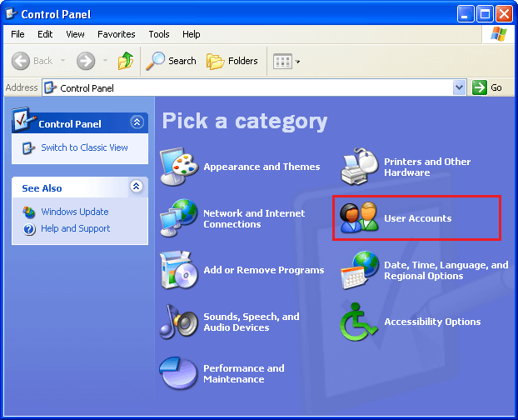Open the View menu
The image size is (518, 420).
(x=75, y=34)
